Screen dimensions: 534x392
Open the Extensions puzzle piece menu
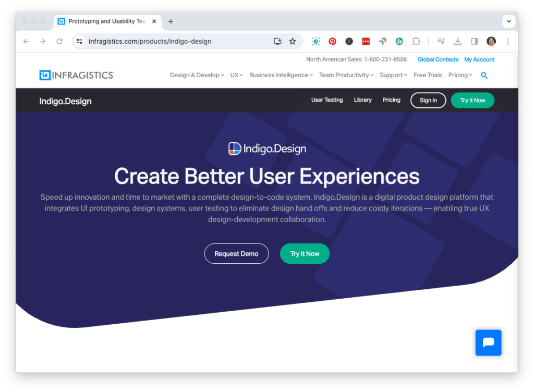[416, 41]
